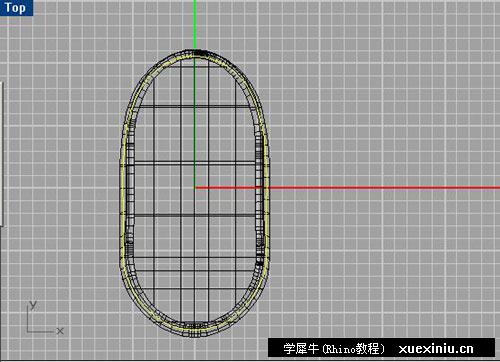Click the corner of the world axis icon
500x362 pixels.
point(27,332)
